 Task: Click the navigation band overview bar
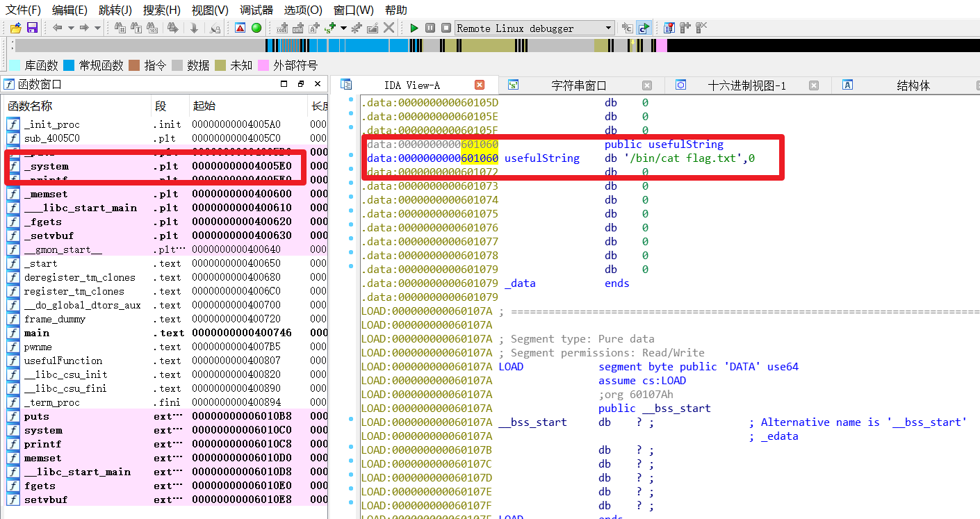coord(497,46)
